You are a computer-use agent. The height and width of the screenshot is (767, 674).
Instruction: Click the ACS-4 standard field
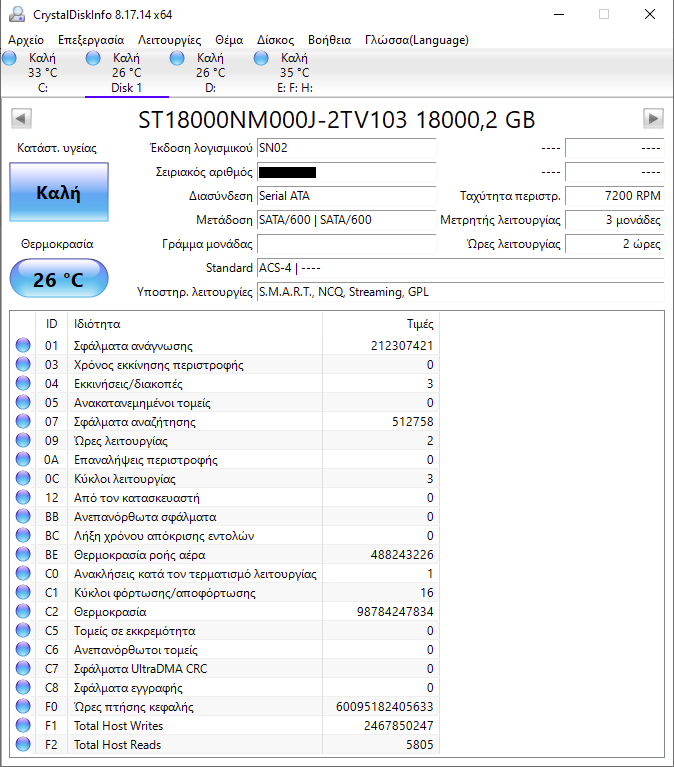pos(460,268)
